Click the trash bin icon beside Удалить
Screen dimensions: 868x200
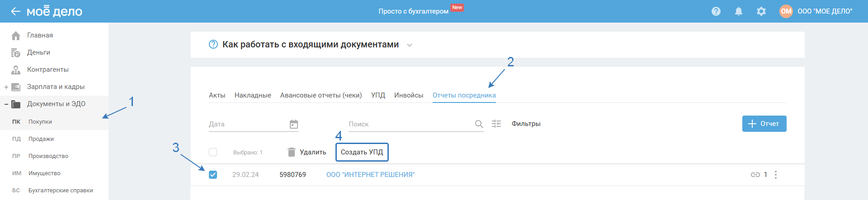pos(292,152)
